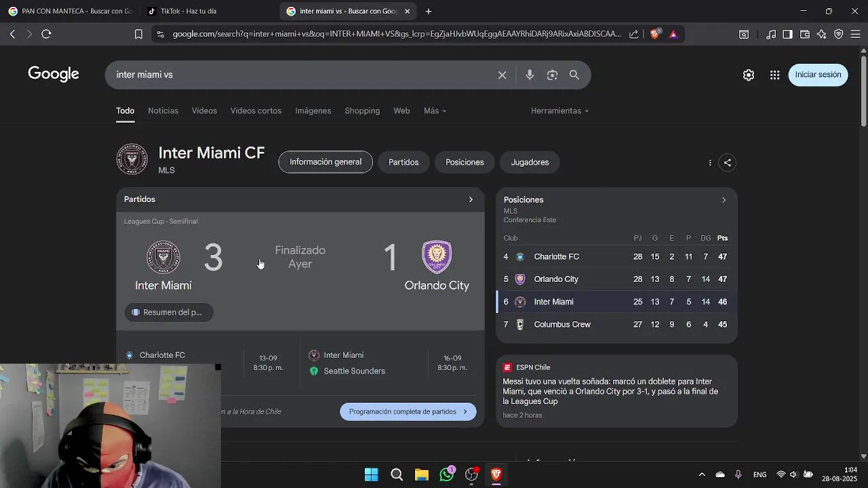Switch to the PAN CON MANTECA tab
Viewport: 868px width, 488px height.
pyautogui.click(x=70, y=11)
